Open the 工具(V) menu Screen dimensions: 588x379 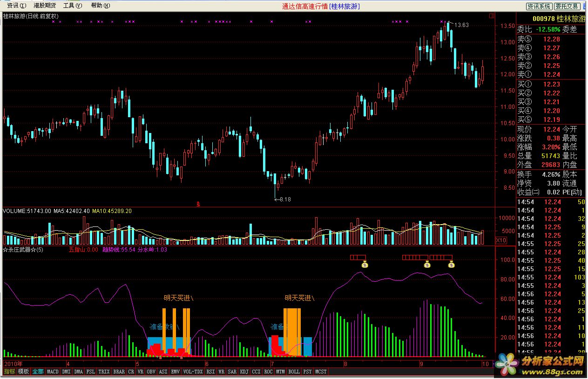click(72, 6)
